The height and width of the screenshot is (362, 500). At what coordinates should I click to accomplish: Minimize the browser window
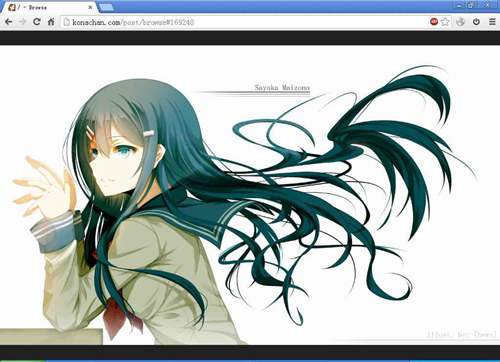[x=459, y=5]
